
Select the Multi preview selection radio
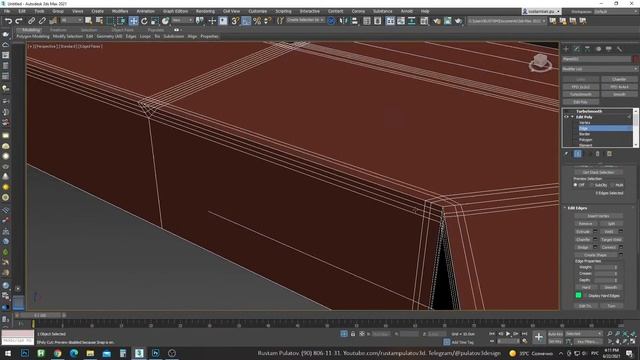click(x=613, y=185)
